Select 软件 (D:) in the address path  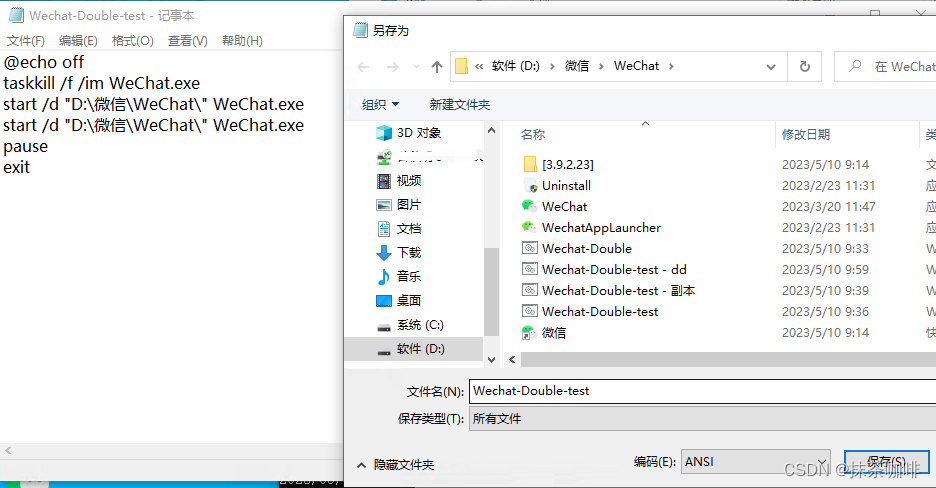click(x=515, y=66)
